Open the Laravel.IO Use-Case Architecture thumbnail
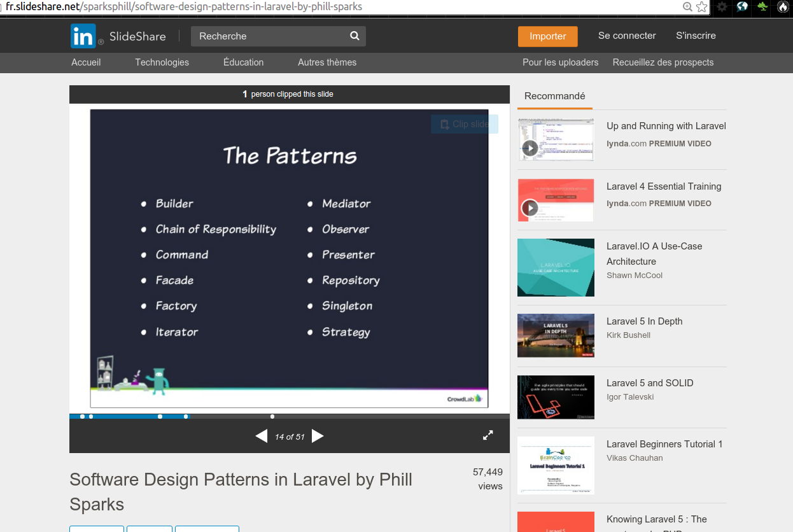793x532 pixels. coord(556,267)
